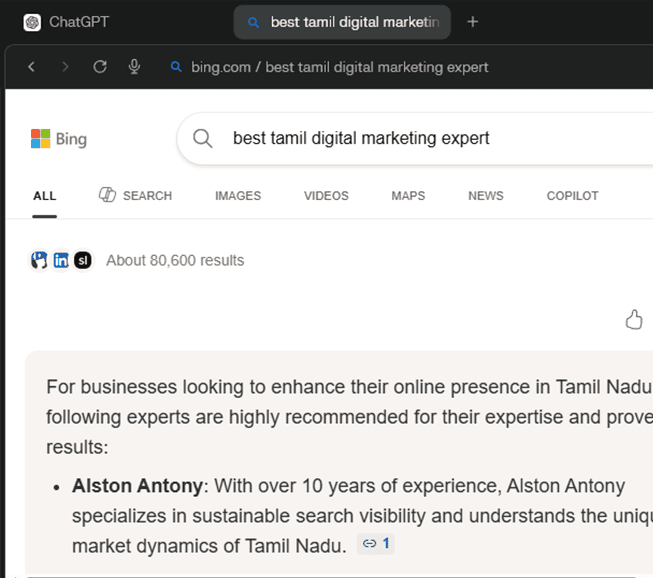
Task: Click the search icon in address bar
Action: tap(176, 67)
